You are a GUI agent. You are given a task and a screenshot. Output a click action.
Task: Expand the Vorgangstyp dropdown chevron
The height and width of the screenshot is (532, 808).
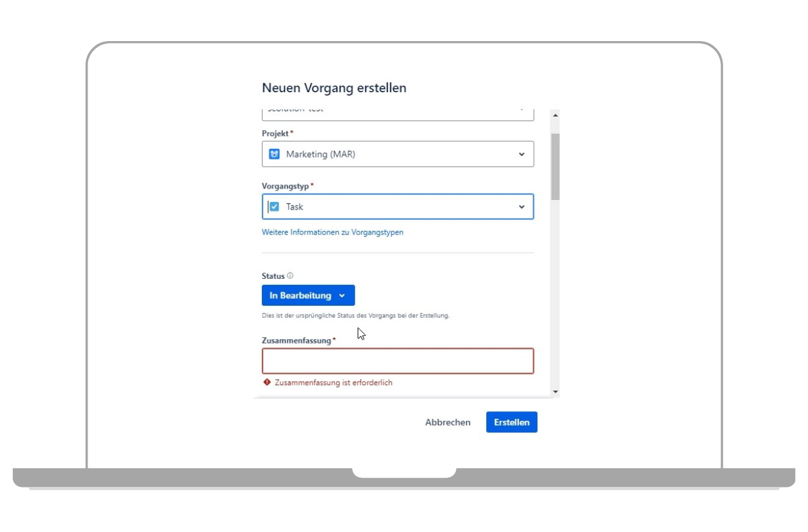coord(522,206)
